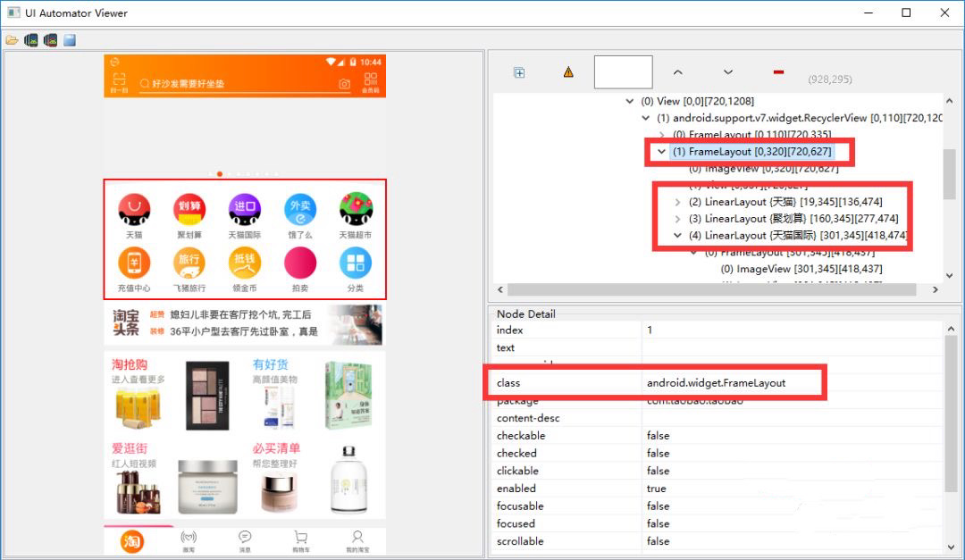Click hierarchy tree horizontal scroll right arrow
The width and height of the screenshot is (965, 560).
[x=935, y=289]
